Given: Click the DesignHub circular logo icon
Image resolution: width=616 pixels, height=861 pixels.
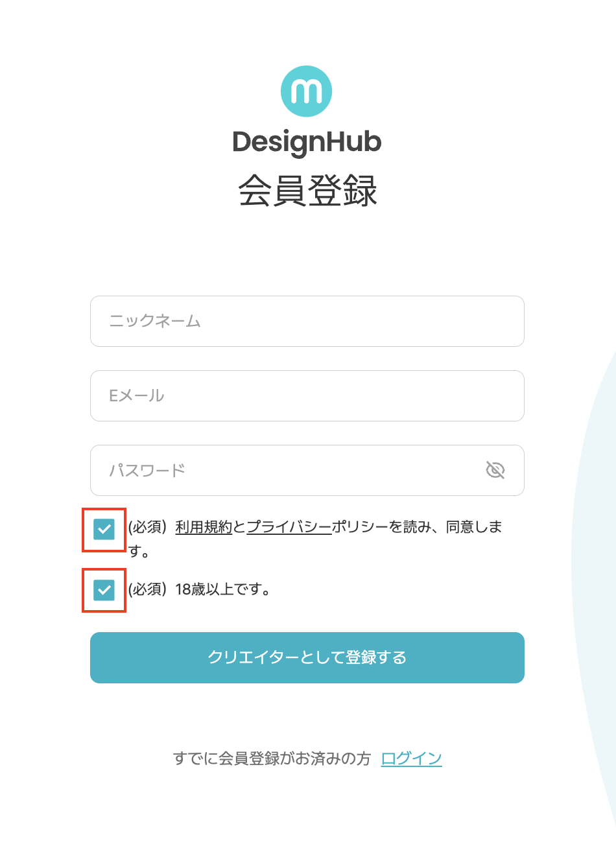Looking at the screenshot, I should [307, 91].
